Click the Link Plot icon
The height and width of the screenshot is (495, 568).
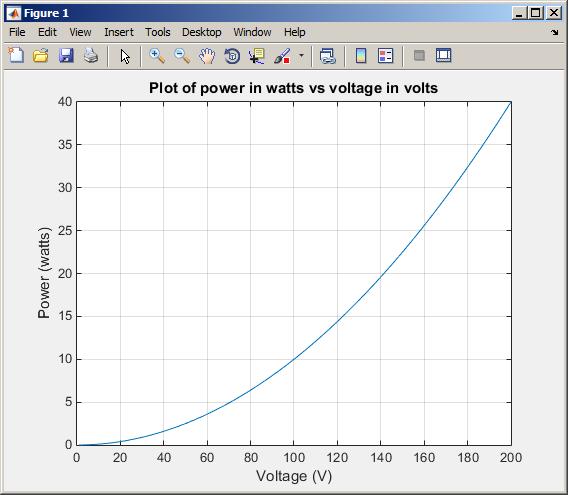pyautogui.click(x=327, y=56)
